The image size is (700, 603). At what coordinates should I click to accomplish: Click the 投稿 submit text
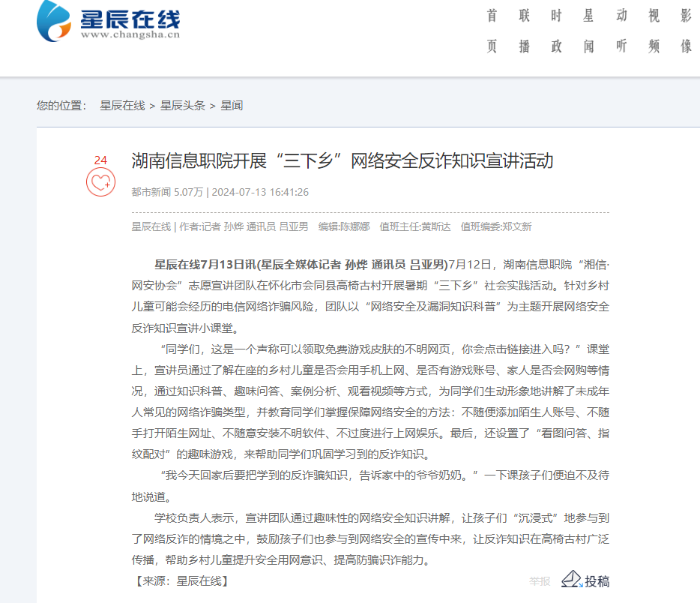point(597,581)
